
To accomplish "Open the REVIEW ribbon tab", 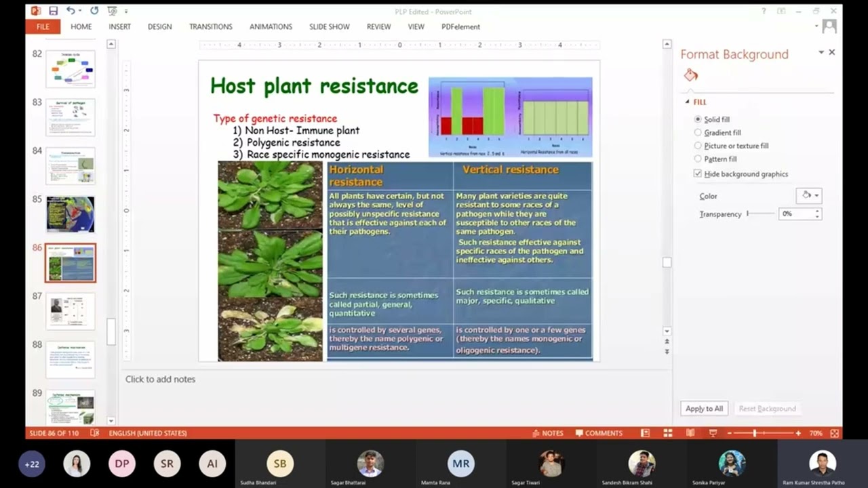I will [378, 26].
